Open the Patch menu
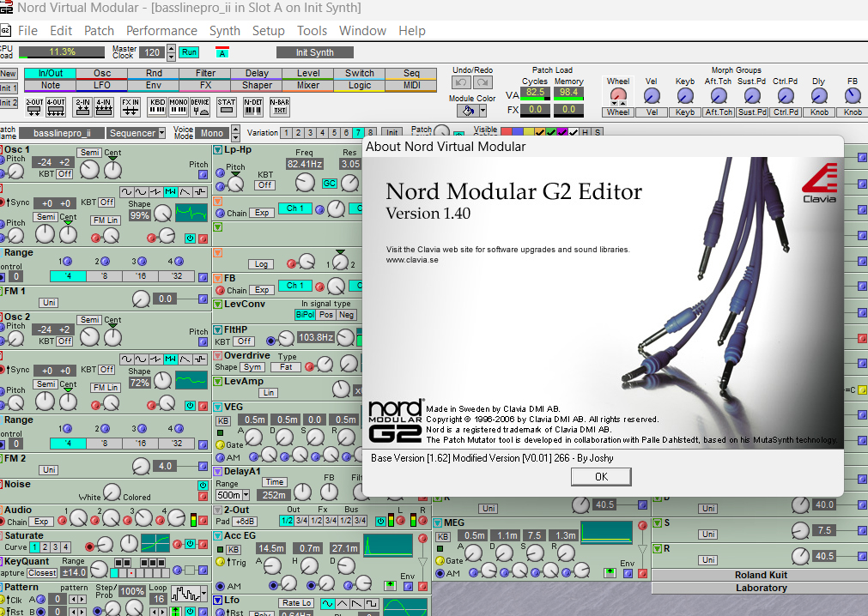The width and height of the screenshot is (868, 616). click(x=99, y=31)
